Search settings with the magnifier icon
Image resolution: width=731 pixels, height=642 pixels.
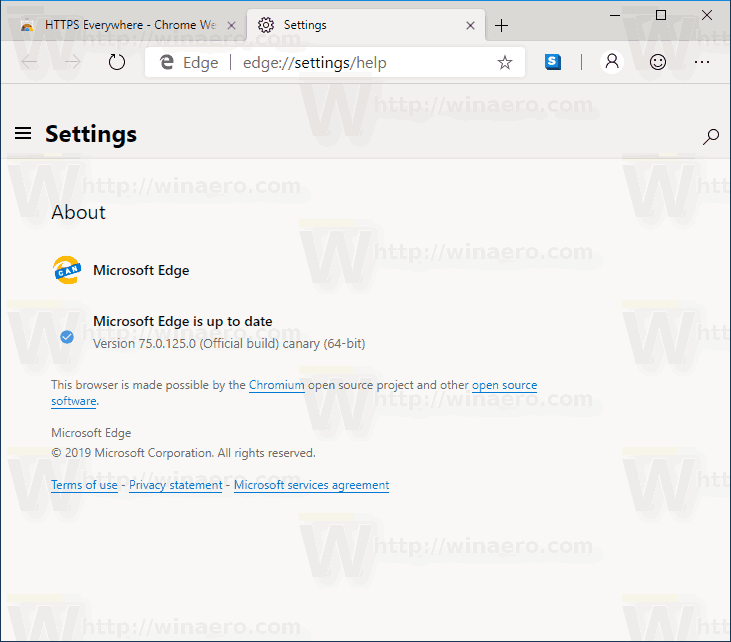(x=710, y=137)
